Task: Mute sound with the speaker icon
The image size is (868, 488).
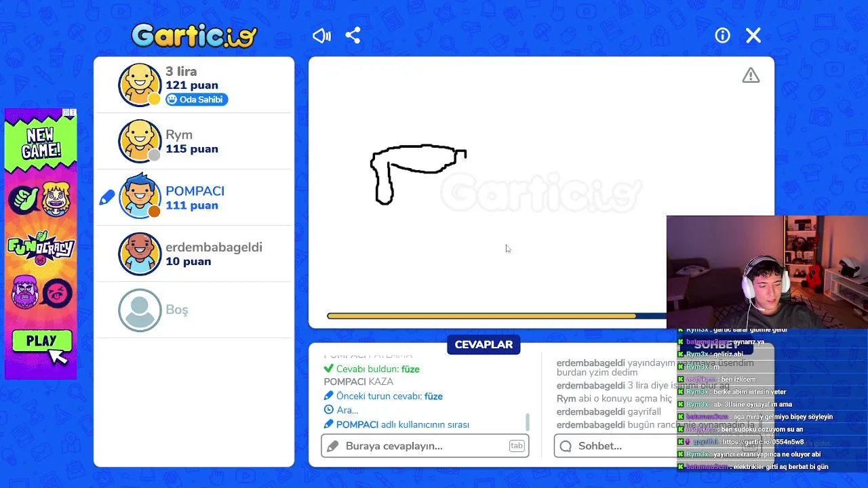Action: [x=321, y=36]
